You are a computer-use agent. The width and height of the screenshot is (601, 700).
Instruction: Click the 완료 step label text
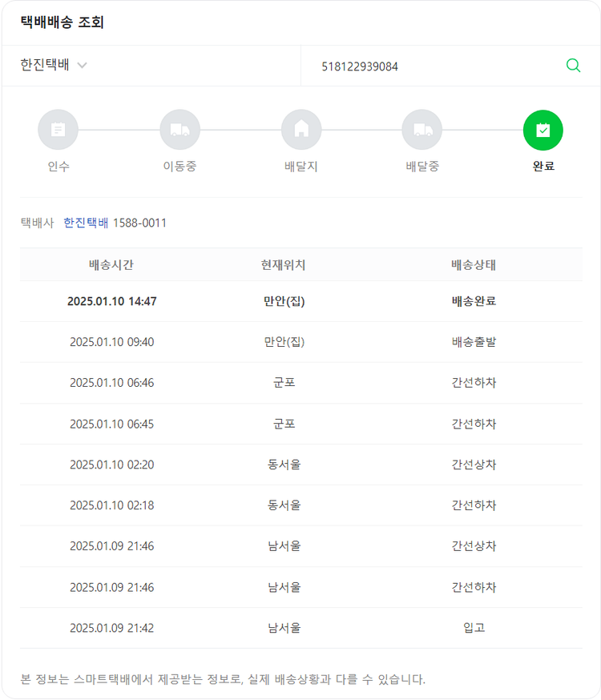point(543,167)
